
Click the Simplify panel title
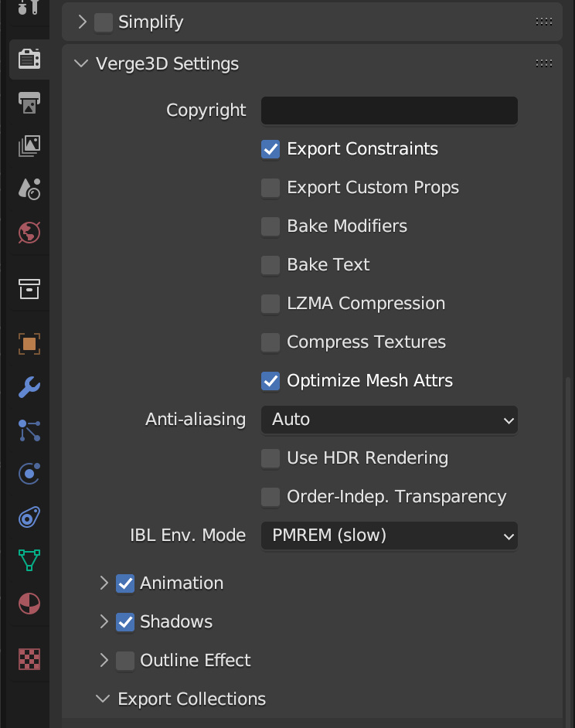pos(151,22)
